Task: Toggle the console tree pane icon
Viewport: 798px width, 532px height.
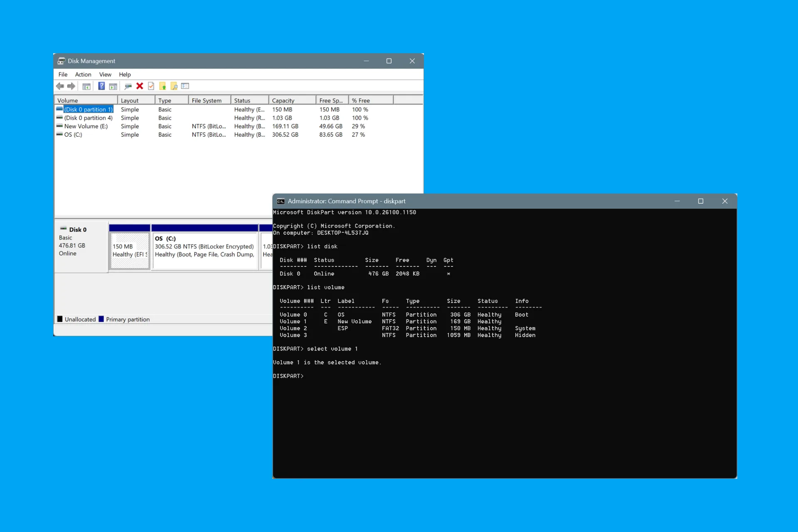Action: pyautogui.click(x=86, y=86)
